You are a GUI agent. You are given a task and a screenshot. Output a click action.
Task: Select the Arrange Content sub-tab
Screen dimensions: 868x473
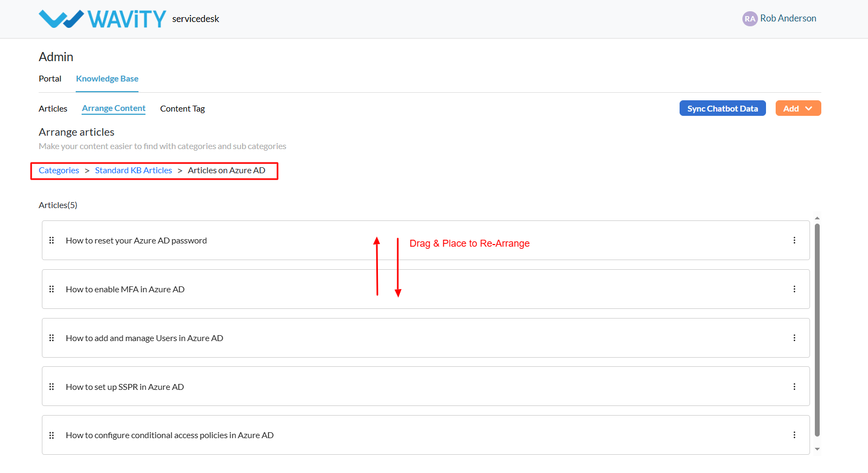pyautogui.click(x=114, y=108)
